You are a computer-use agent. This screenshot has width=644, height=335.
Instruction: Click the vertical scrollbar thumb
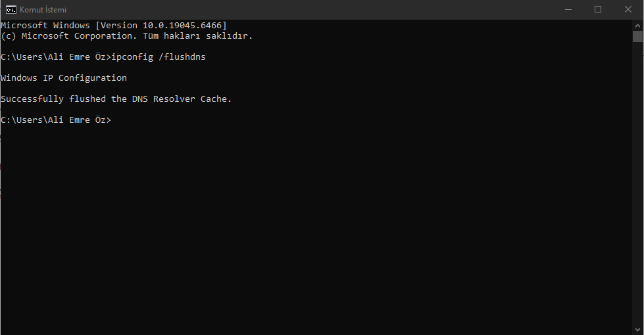tap(637, 36)
